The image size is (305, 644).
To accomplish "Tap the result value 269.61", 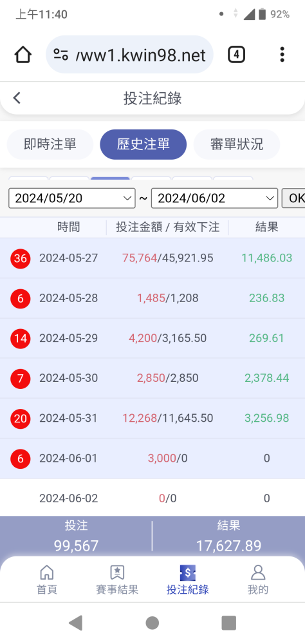I will click(x=267, y=338).
